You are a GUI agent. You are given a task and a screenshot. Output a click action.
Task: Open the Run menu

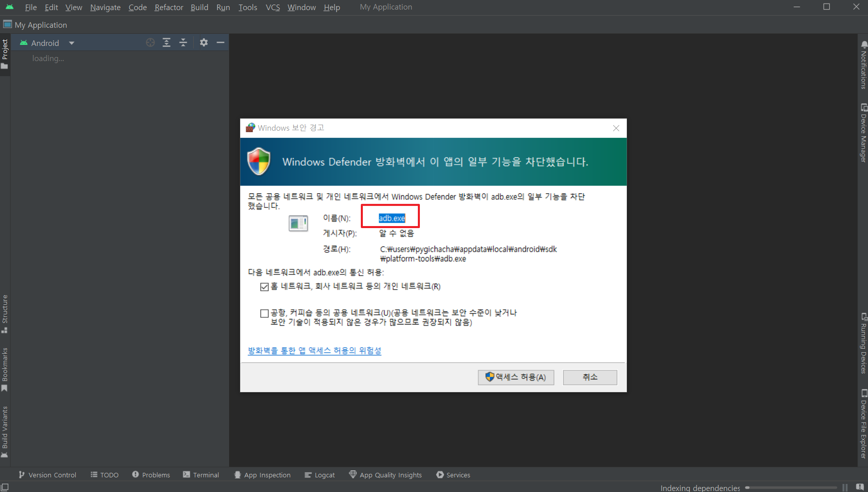click(223, 7)
